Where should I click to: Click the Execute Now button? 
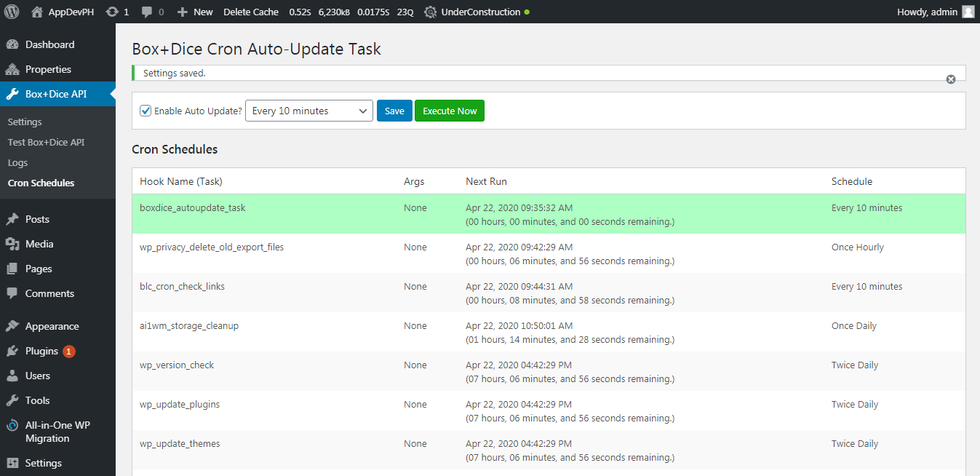pyautogui.click(x=450, y=111)
